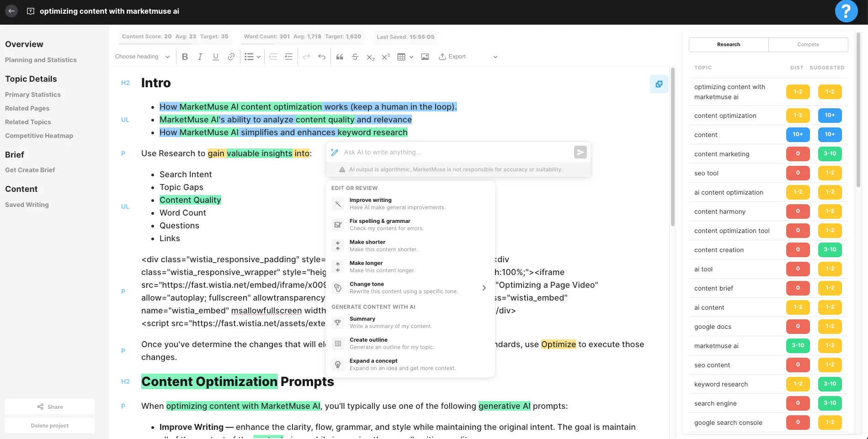The image size is (868, 439).
Task: Select Improve writing from the AI menu
Action: [370, 203]
